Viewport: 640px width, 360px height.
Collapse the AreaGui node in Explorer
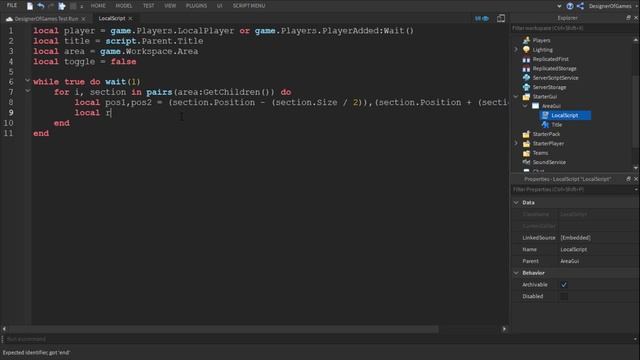point(525,106)
